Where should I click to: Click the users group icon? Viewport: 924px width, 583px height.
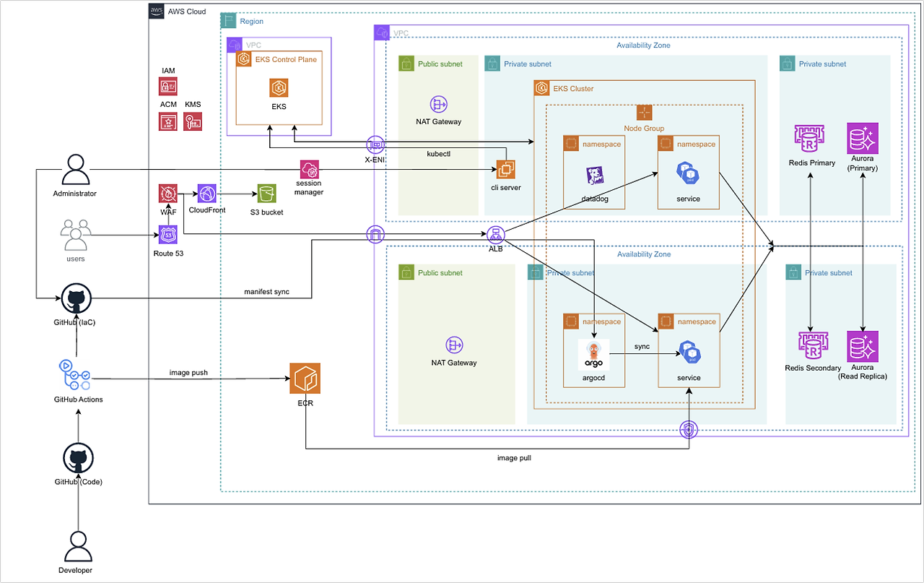click(75, 235)
